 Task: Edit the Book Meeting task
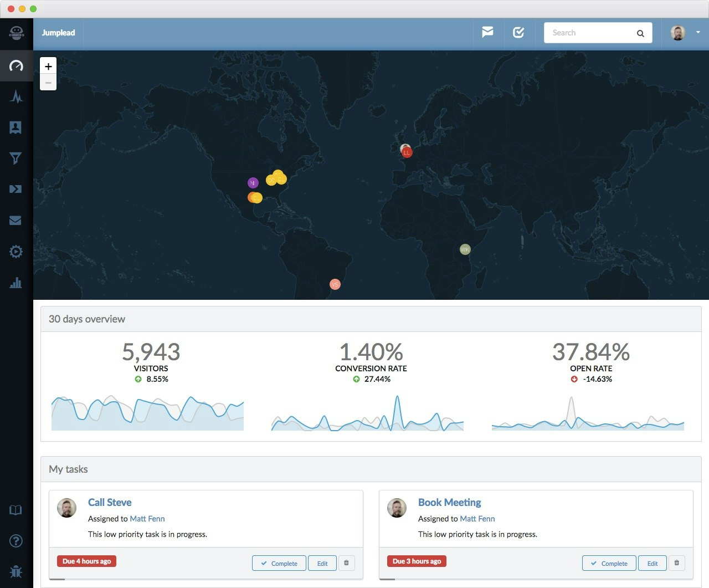click(x=653, y=563)
